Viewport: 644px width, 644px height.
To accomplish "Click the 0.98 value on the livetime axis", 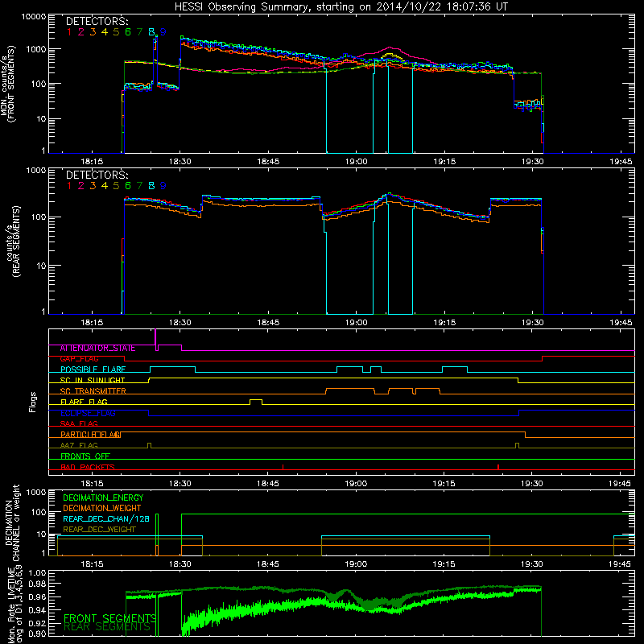I will [37, 584].
